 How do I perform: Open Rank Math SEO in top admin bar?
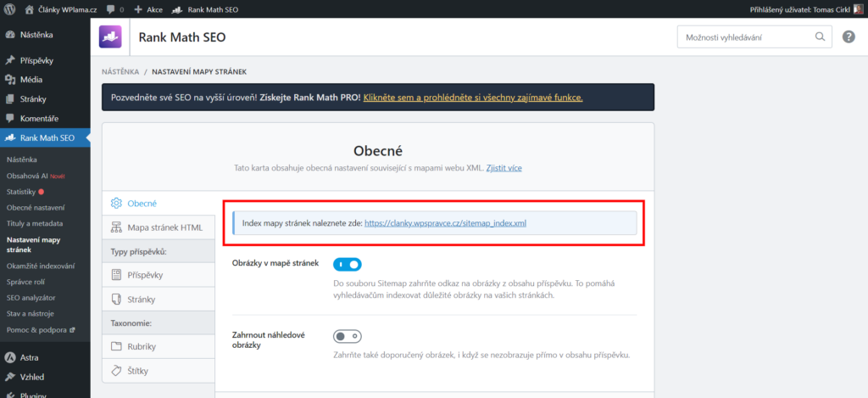(x=205, y=9)
